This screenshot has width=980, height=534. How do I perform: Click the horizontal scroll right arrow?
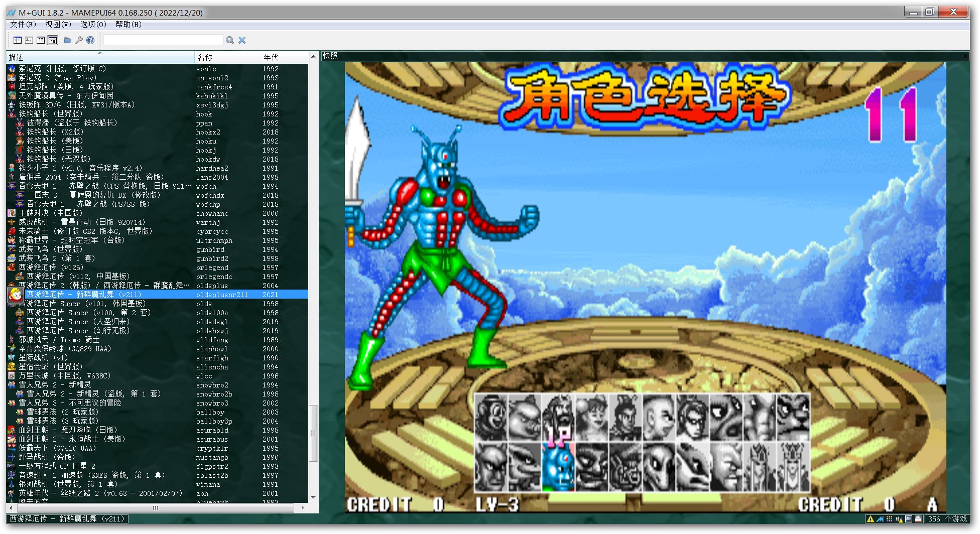tap(303, 508)
